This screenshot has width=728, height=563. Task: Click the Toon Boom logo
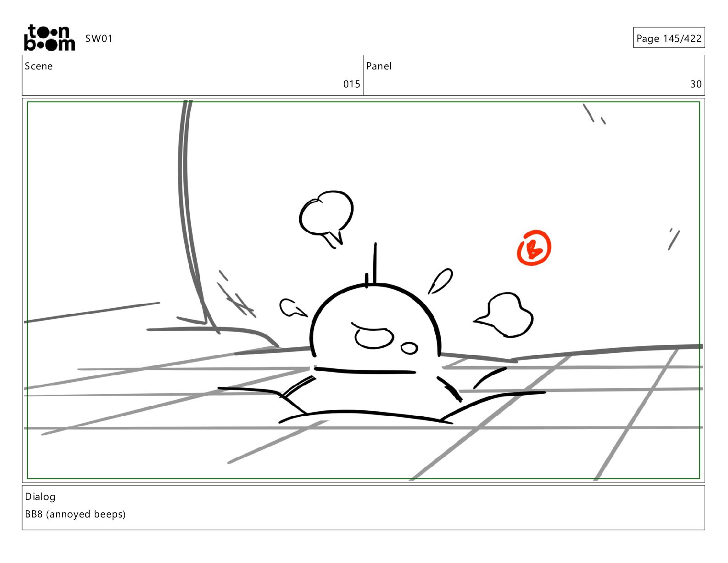coord(49,38)
